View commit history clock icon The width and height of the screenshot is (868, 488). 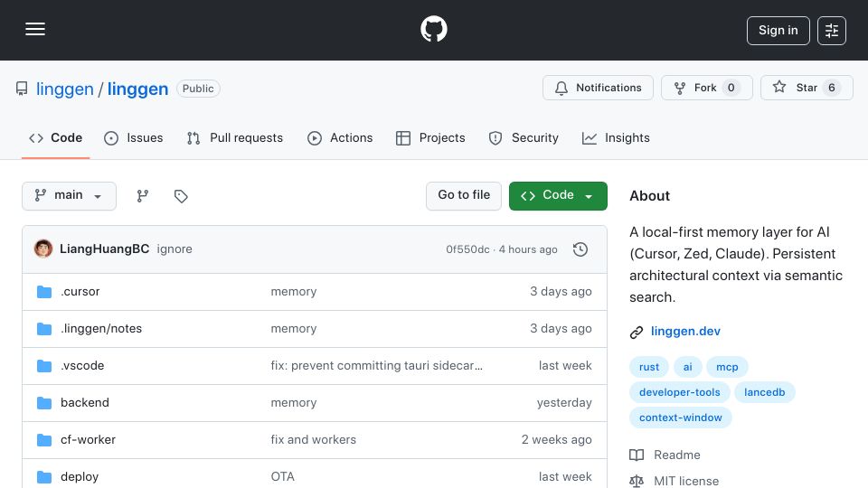pyautogui.click(x=580, y=249)
